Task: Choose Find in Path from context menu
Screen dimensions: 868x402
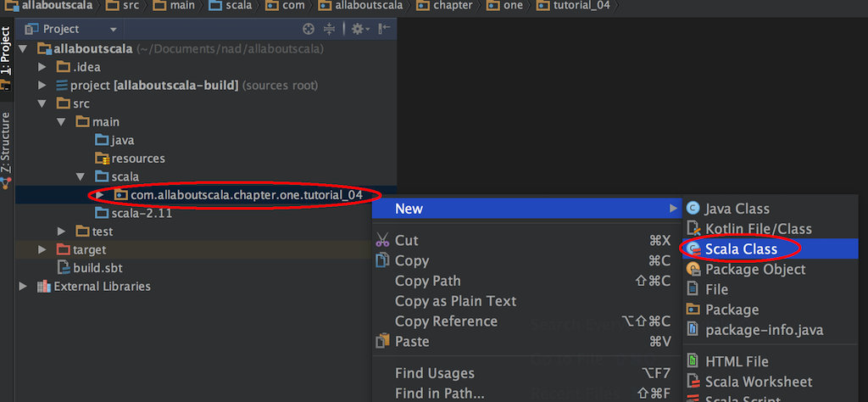Action: [526, 394]
